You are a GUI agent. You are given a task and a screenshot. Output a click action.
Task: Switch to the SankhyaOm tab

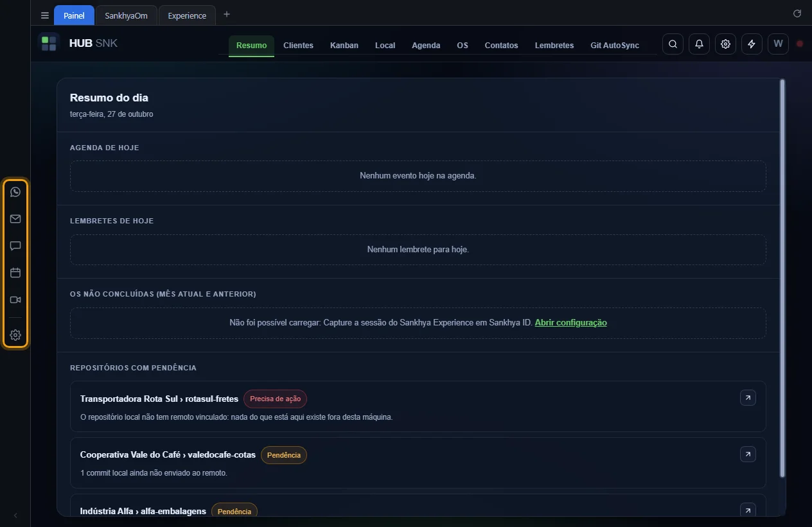126,15
